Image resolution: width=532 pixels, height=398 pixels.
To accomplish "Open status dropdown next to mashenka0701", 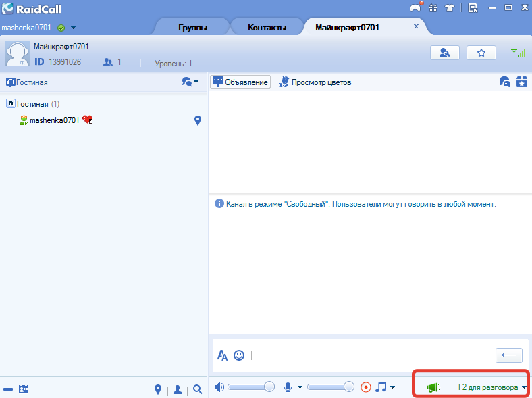I will (x=73, y=28).
